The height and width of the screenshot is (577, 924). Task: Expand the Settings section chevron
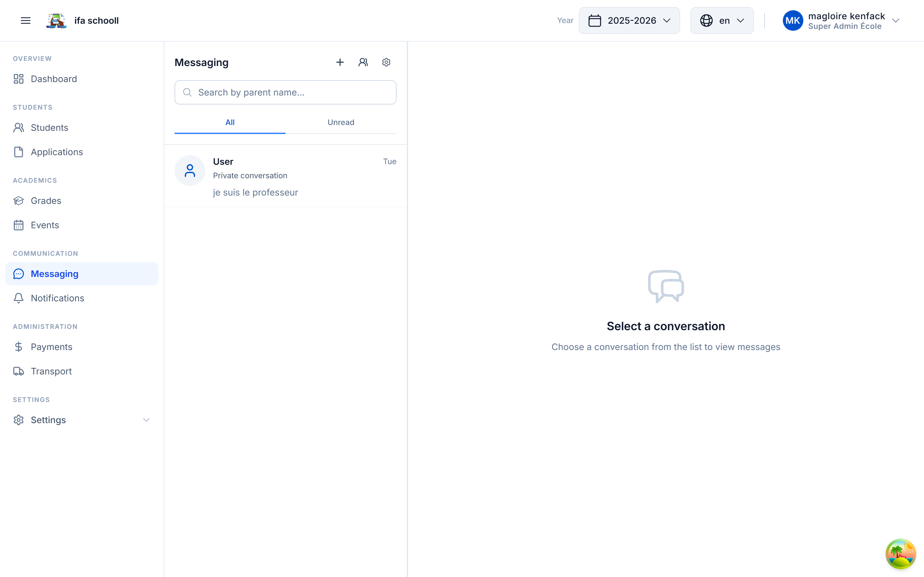click(x=146, y=420)
